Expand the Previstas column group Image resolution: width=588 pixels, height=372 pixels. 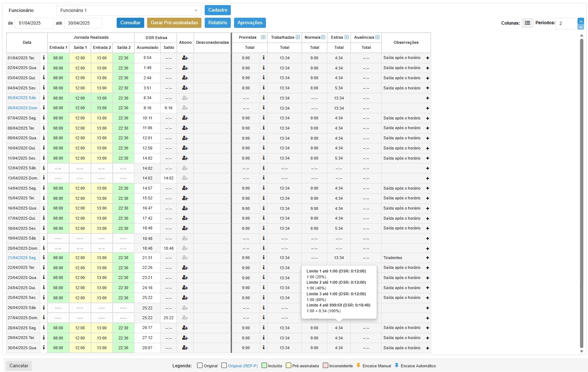pos(263,37)
